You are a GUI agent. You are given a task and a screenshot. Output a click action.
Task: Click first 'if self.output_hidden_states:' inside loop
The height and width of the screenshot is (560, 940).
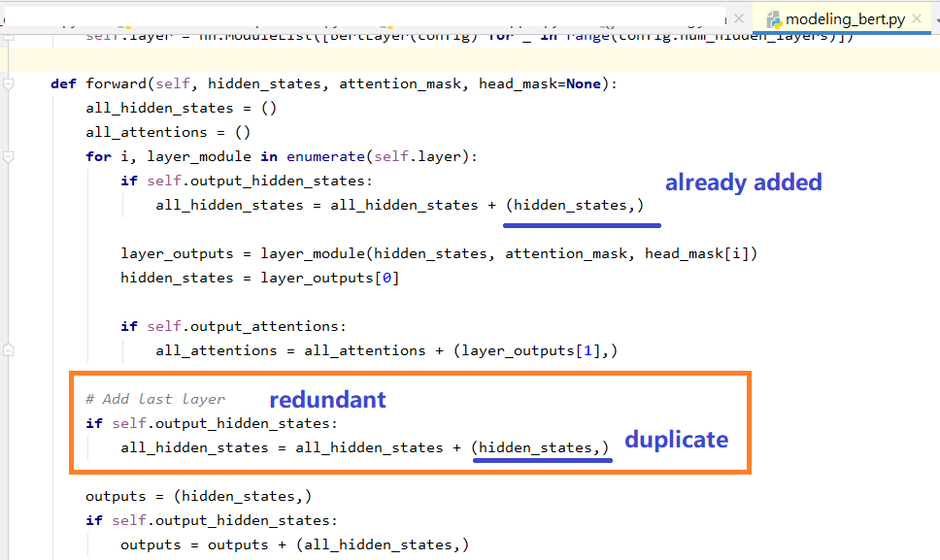[x=247, y=181]
